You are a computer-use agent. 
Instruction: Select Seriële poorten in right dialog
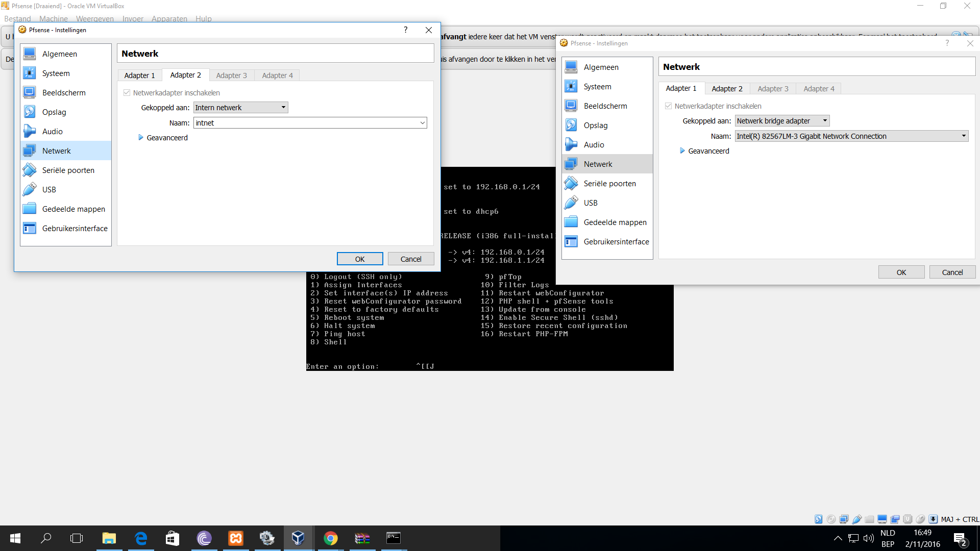tap(609, 184)
